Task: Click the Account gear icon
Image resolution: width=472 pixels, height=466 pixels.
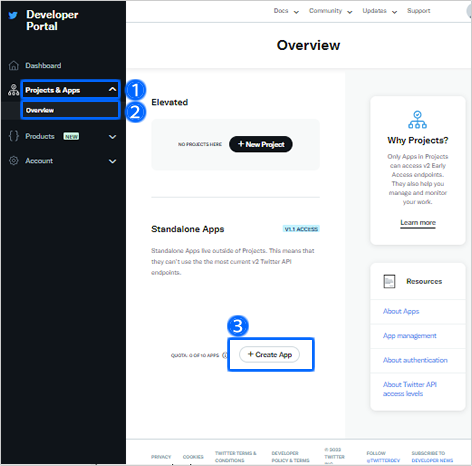Action: coord(14,161)
